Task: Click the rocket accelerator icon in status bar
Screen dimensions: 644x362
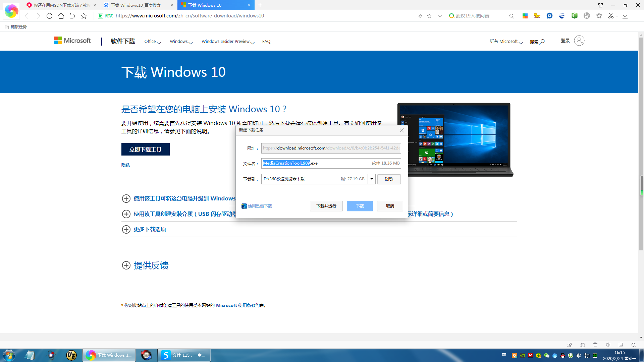Action: click(x=570, y=345)
